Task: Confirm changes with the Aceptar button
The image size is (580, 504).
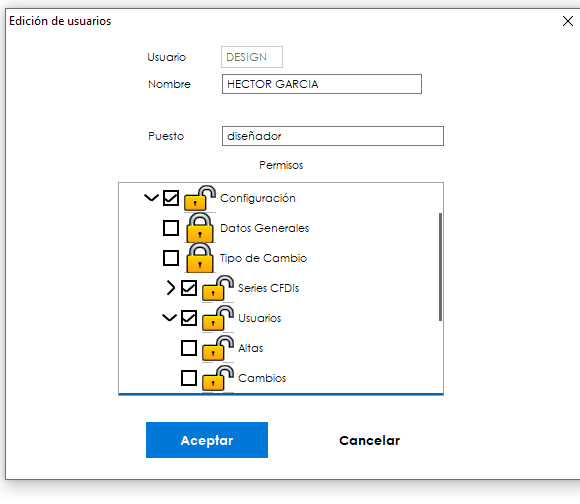Action: coord(207,440)
